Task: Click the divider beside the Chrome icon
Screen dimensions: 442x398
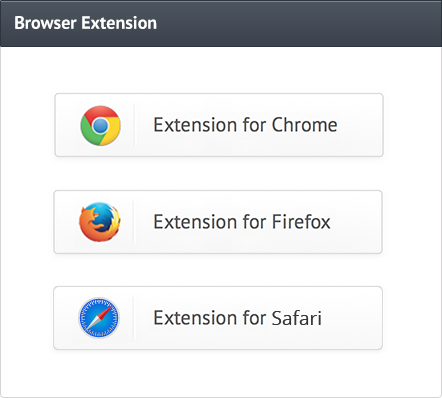Action: click(x=134, y=125)
